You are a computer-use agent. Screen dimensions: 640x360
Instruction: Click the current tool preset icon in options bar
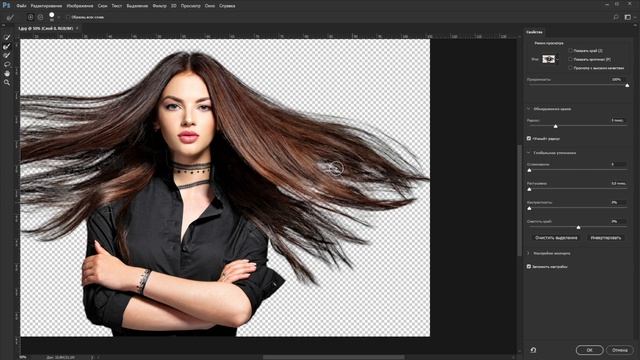[x=10, y=17]
